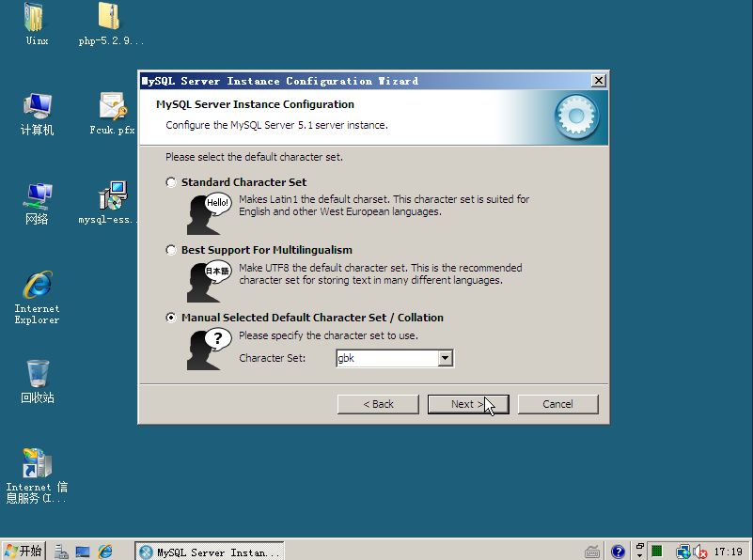Screen dimensions: 753x560
Task: Click the wizard title bar text
Action: 280,81
